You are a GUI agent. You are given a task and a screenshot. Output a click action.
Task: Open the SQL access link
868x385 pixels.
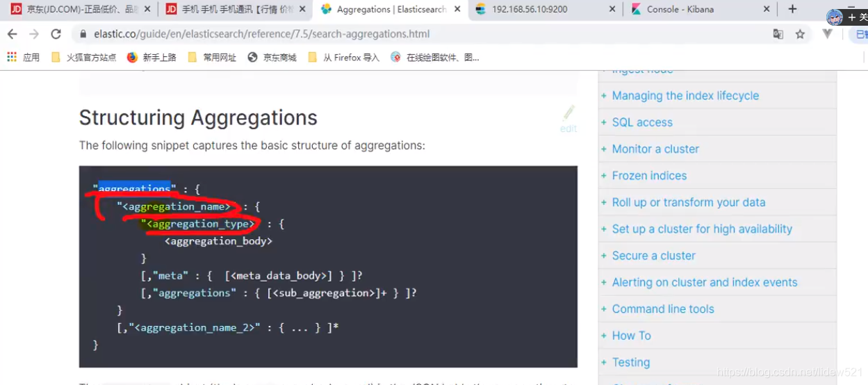click(642, 122)
